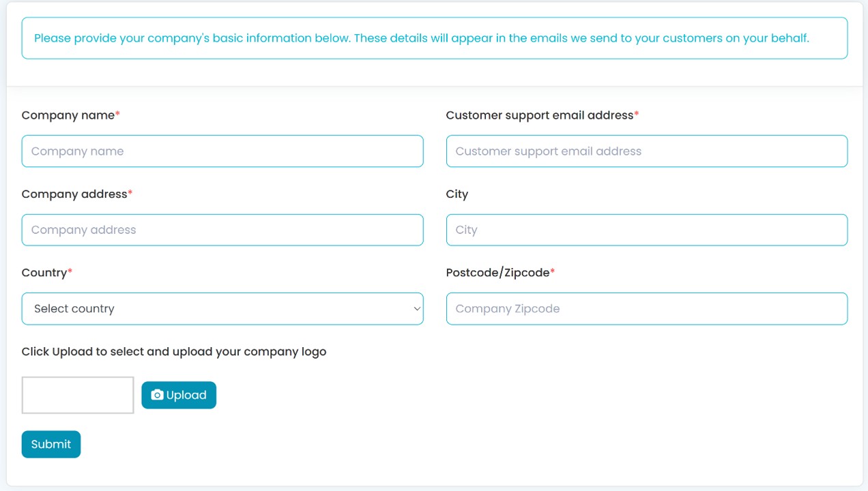Click the teal info banner message
868x491 pixels.
point(421,38)
